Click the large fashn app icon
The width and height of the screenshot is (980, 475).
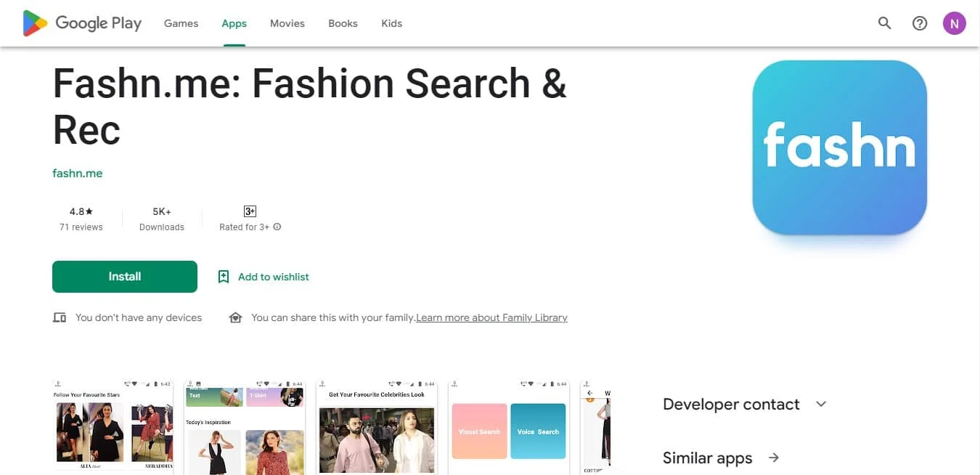pos(840,147)
